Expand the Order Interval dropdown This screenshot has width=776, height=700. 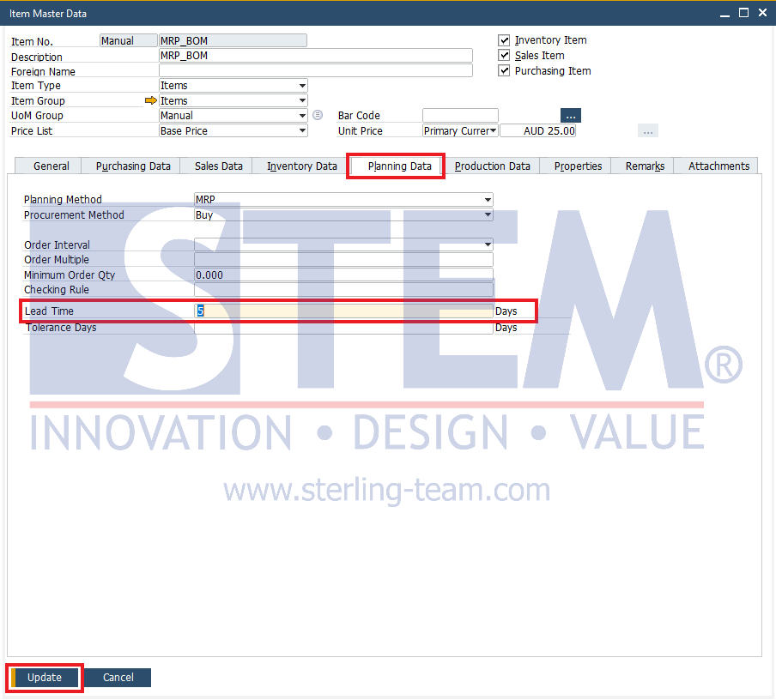(488, 245)
